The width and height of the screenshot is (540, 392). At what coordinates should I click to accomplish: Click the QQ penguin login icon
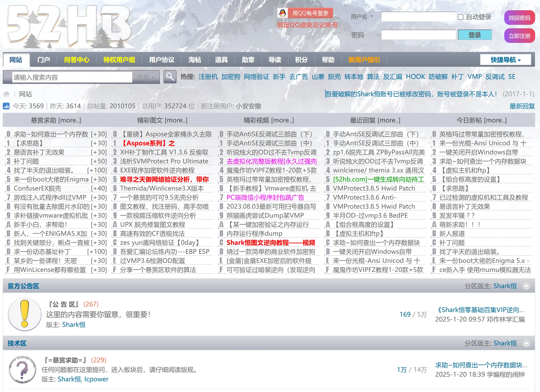coord(282,13)
